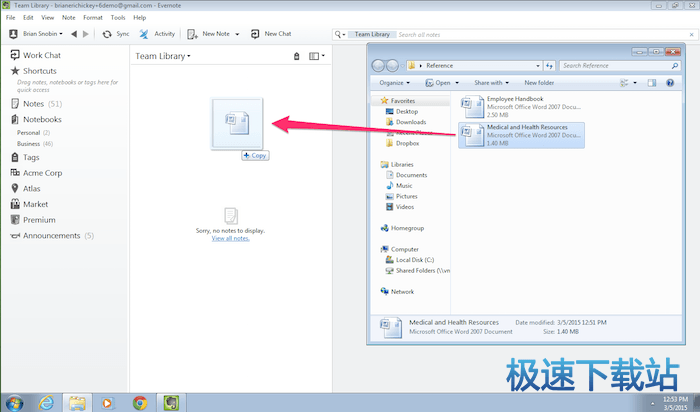Open Acme Corp business home

[x=36, y=173]
